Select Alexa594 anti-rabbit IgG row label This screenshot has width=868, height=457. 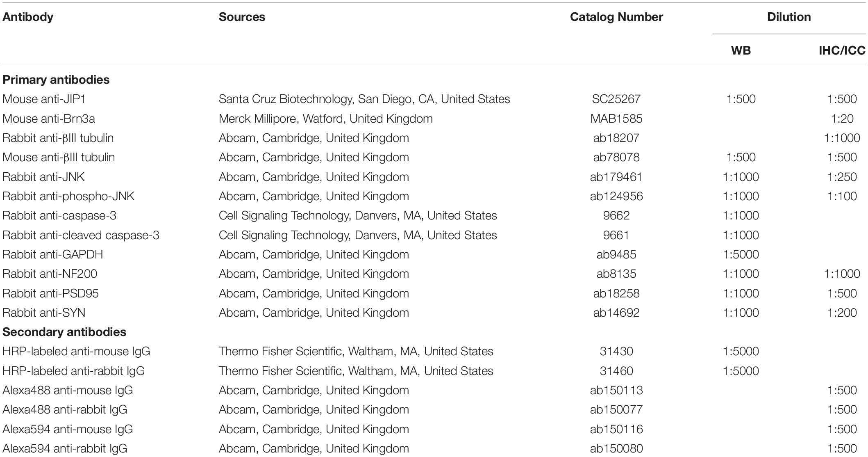pos(65,448)
